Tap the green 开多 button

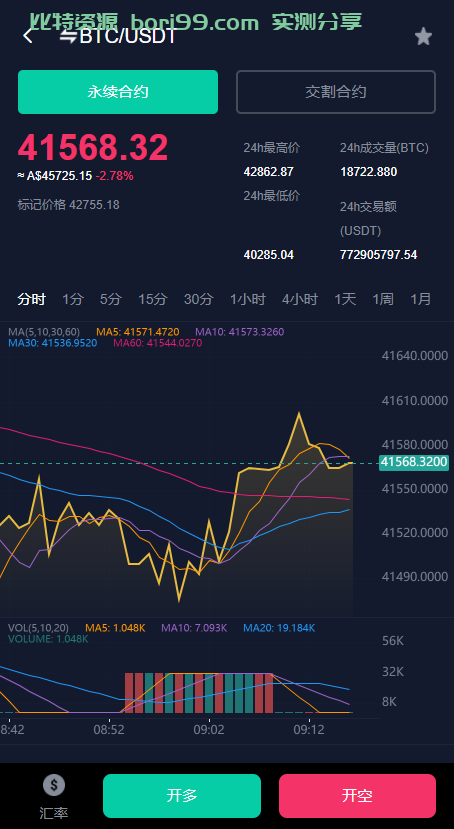coord(182,796)
